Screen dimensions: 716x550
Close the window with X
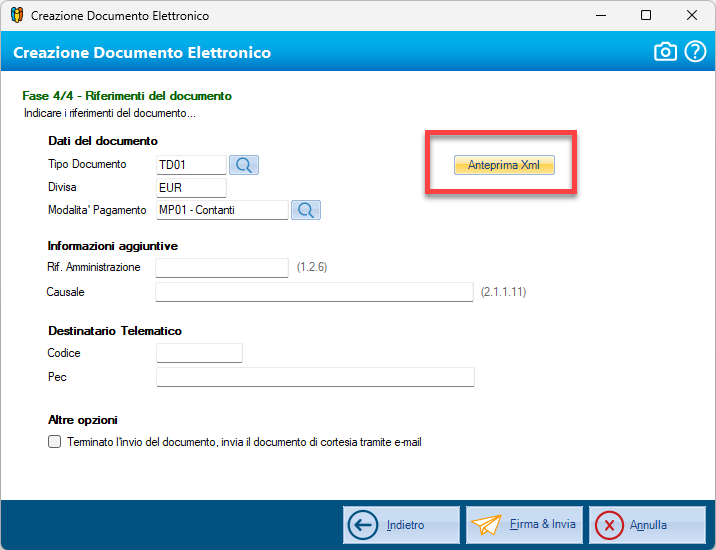click(691, 16)
